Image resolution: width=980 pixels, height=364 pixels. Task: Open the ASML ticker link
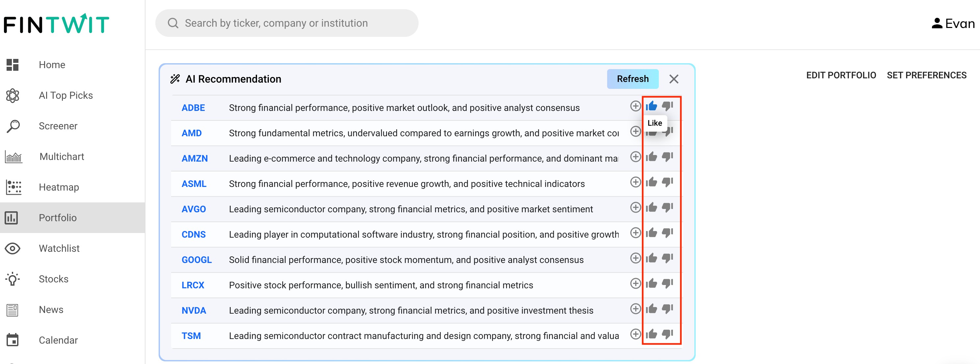click(193, 184)
